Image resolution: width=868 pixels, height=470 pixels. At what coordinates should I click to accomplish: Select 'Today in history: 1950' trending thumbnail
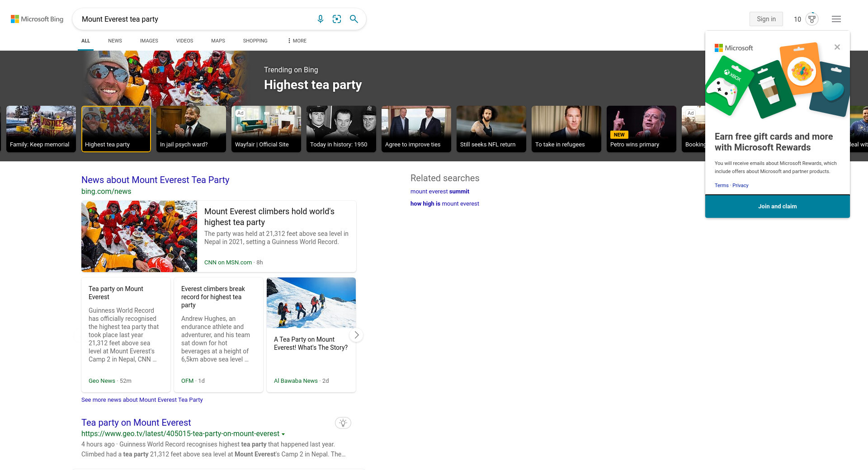pos(341,129)
